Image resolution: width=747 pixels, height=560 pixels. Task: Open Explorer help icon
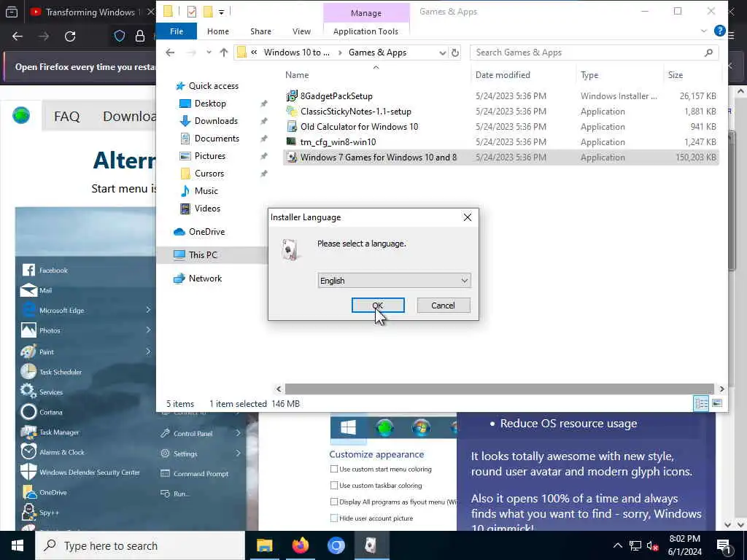point(719,31)
